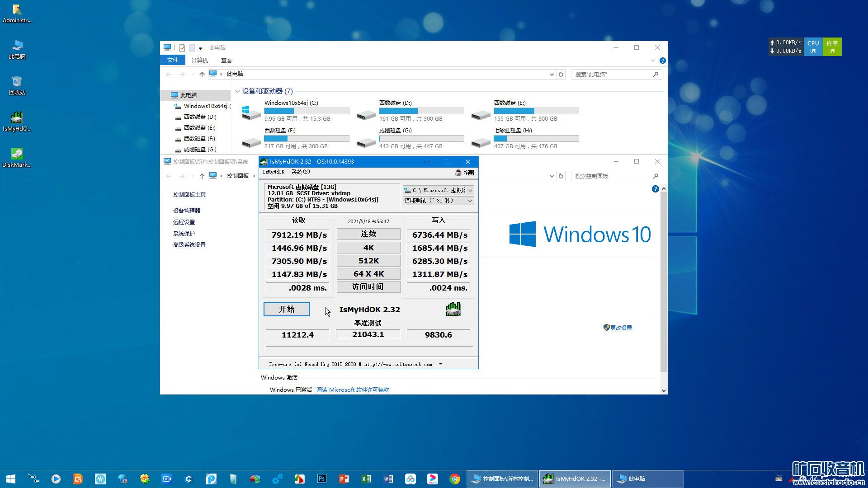Open the 七彩虹磁盘 (H:) drive
The height and width of the screenshot is (488, 868).
point(524,138)
